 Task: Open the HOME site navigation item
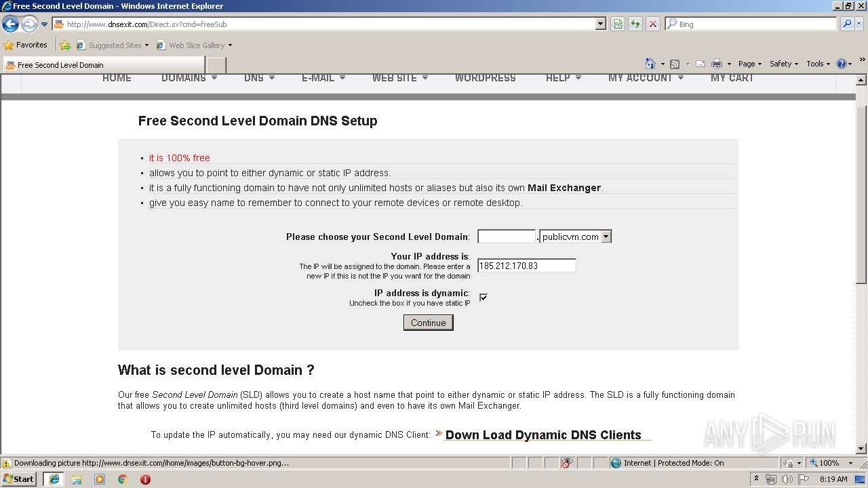point(117,78)
